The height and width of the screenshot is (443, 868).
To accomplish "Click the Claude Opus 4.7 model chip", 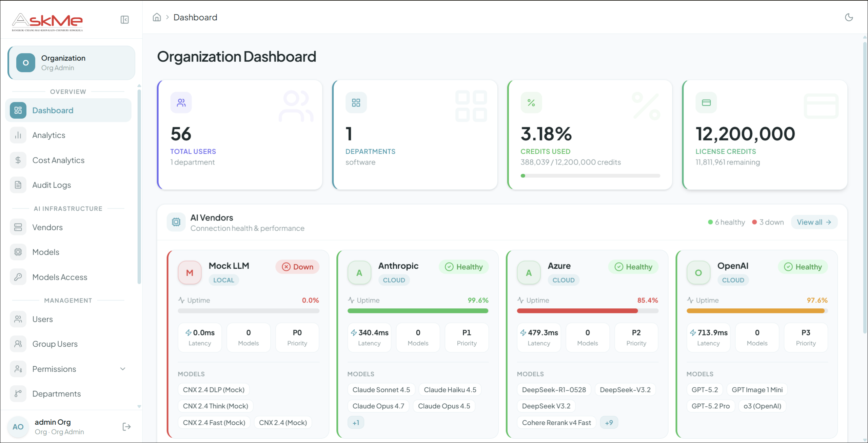I will pos(378,406).
